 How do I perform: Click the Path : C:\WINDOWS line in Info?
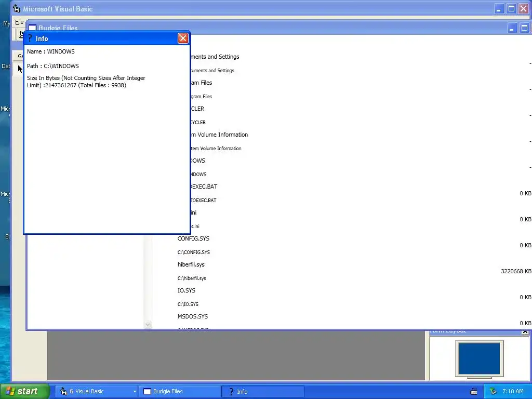click(x=53, y=66)
